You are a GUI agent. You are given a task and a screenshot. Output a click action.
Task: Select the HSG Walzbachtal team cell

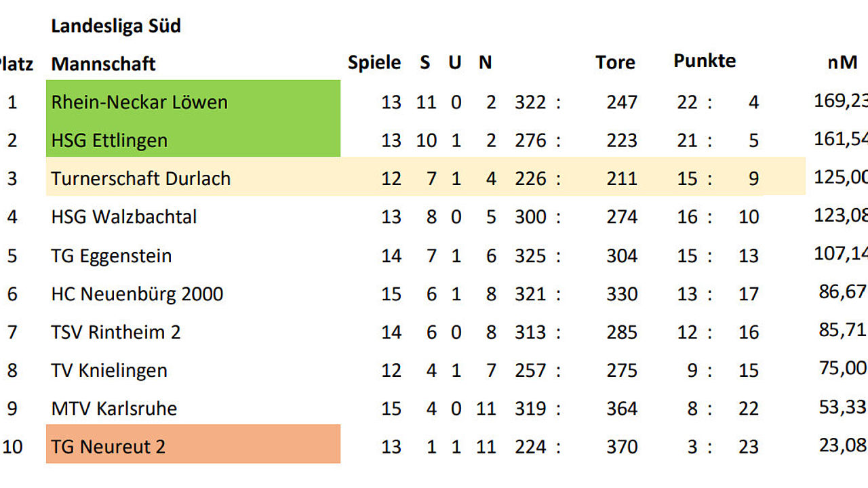coord(124,217)
